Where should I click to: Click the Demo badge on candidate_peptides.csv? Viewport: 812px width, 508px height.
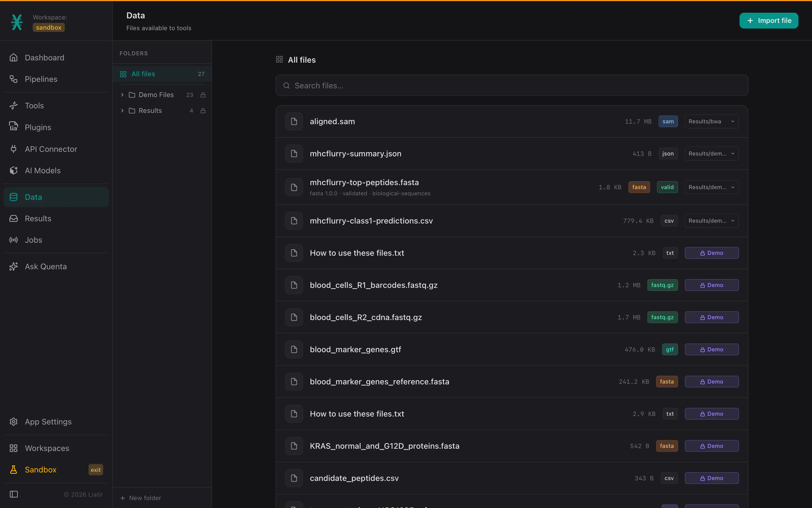(x=712, y=478)
